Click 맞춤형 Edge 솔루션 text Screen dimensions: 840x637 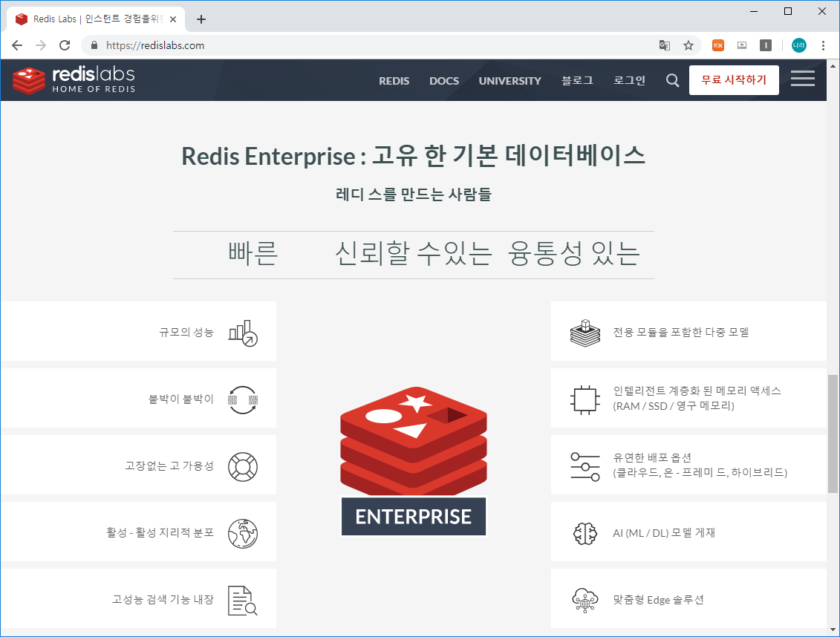658,600
